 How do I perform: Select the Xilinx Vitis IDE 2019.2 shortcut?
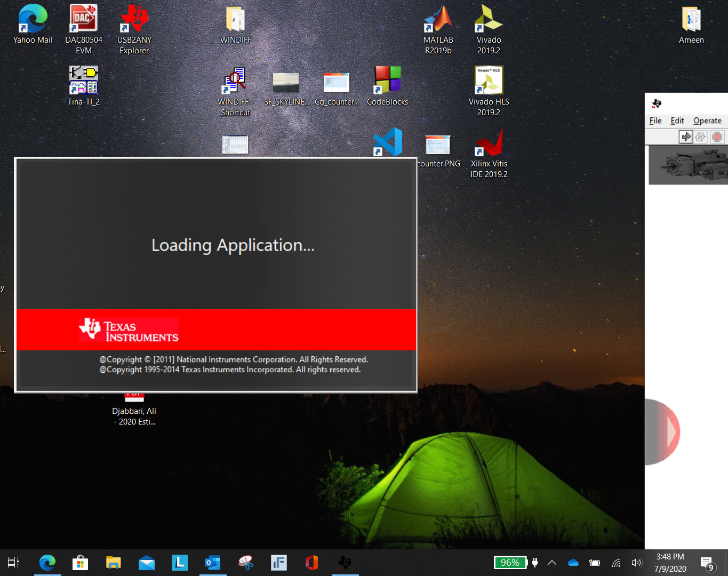(x=489, y=153)
